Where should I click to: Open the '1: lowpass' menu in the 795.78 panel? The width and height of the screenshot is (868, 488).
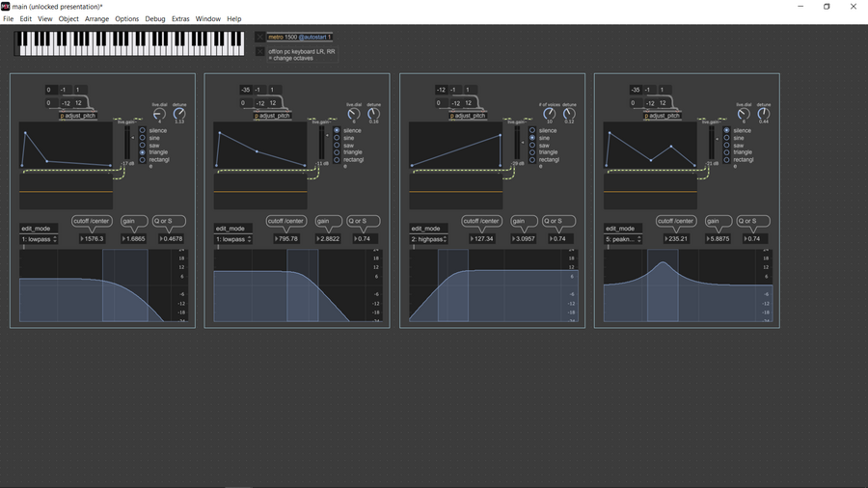pos(233,239)
